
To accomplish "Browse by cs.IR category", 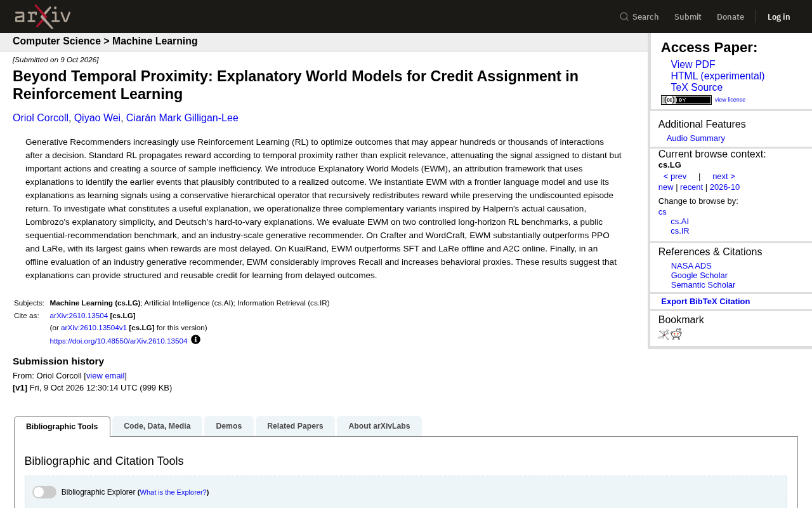I will 680,231.
